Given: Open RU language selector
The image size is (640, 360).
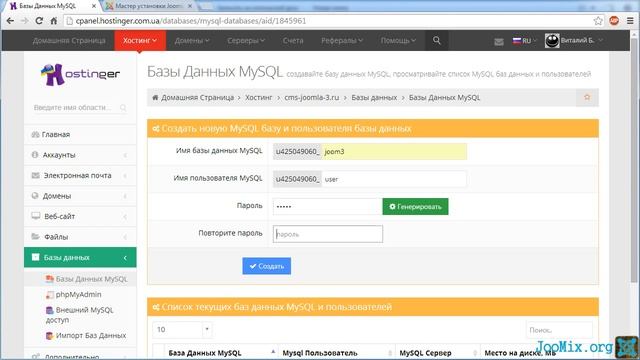Looking at the screenshot, I should [524, 41].
